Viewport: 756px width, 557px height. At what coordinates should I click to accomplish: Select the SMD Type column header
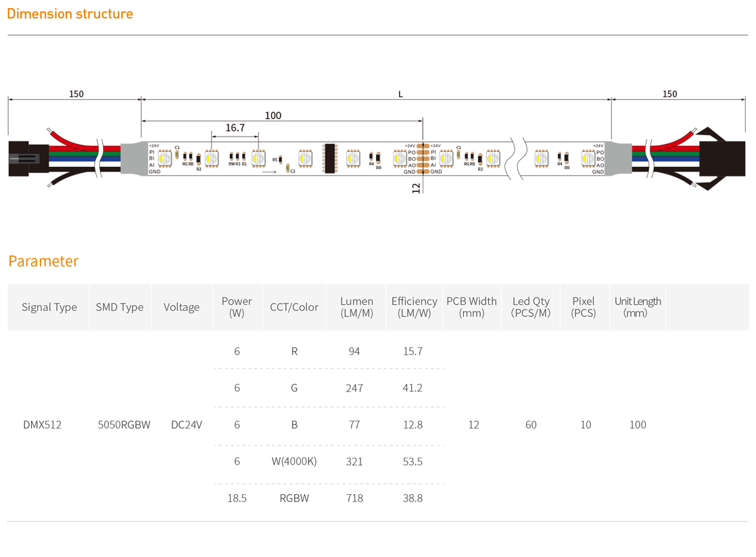(120, 307)
